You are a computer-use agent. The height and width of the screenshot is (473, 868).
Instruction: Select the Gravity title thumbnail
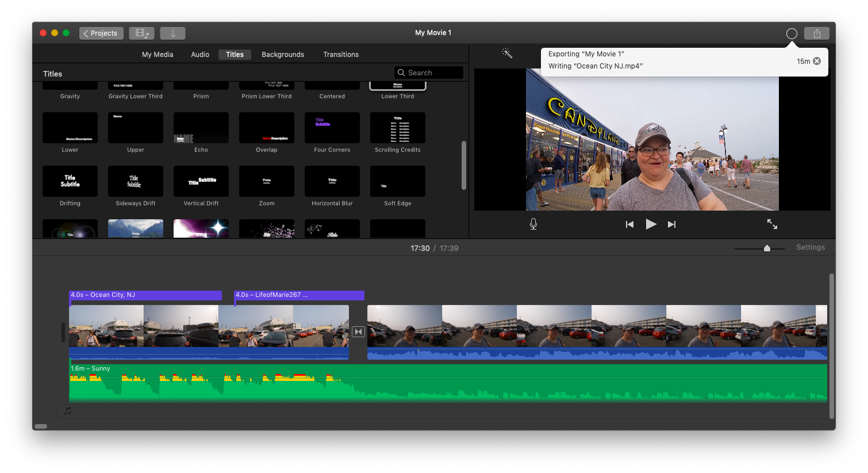(70, 86)
